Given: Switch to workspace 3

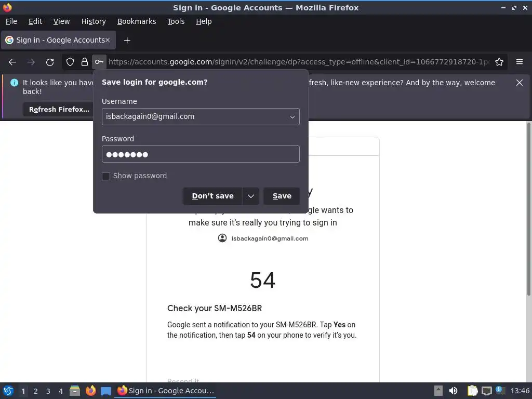Looking at the screenshot, I should (48, 391).
